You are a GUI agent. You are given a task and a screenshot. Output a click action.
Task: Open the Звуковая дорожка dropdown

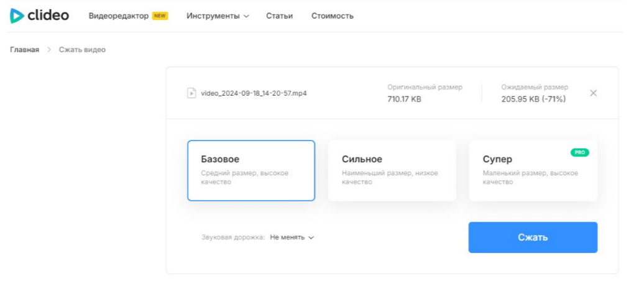coord(292,237)
